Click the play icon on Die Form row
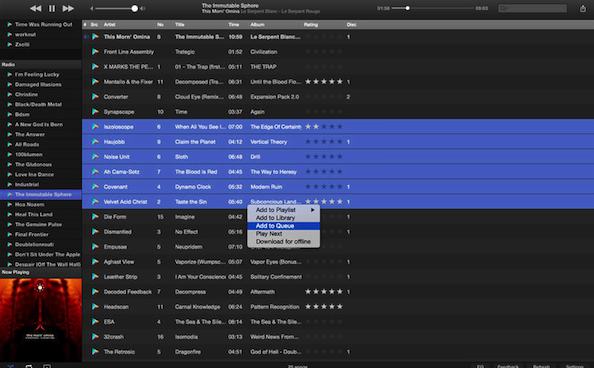The height and width of the screenshot is (368, 594). pyautogui.click(x=95, y=217)
